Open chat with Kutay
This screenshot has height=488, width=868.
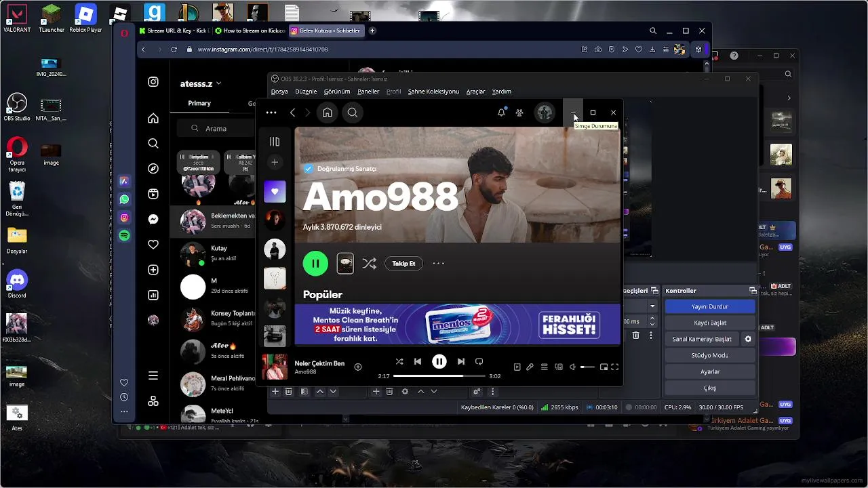212,254
